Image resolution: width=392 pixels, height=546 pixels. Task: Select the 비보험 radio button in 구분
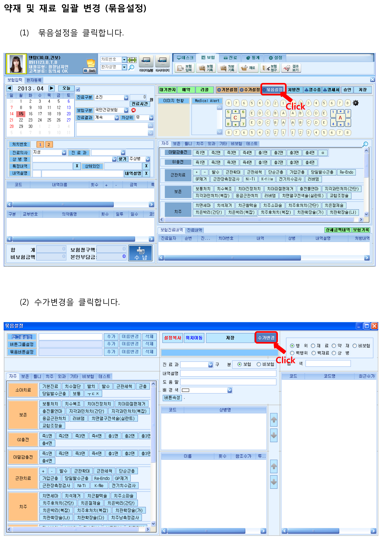[259, 364]
